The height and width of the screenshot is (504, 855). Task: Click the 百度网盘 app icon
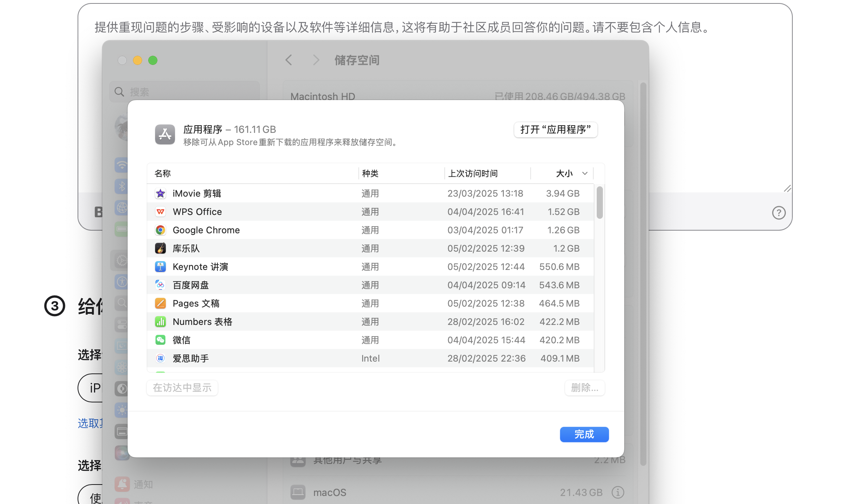[160, 285]
